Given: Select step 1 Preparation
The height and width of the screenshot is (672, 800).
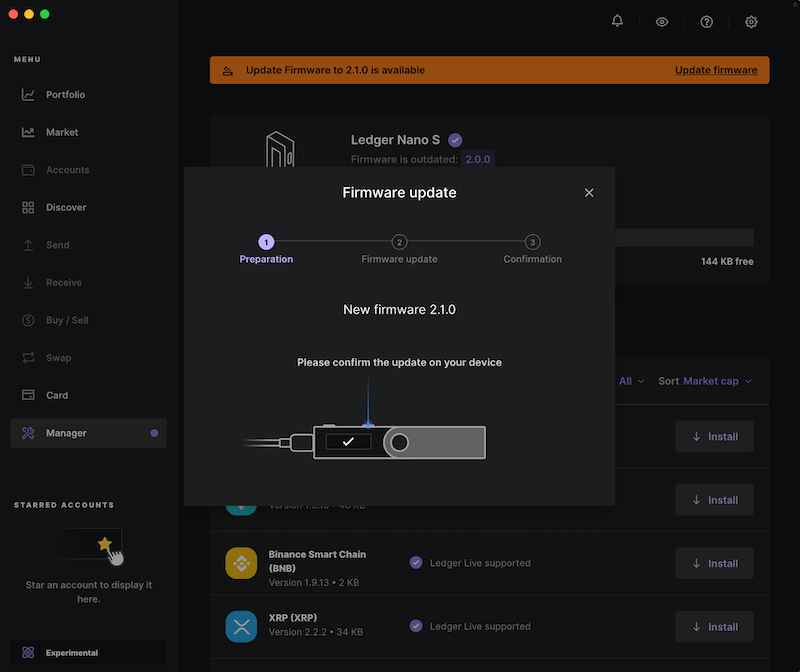Looking at the screenshot, I should click(266, 250).
